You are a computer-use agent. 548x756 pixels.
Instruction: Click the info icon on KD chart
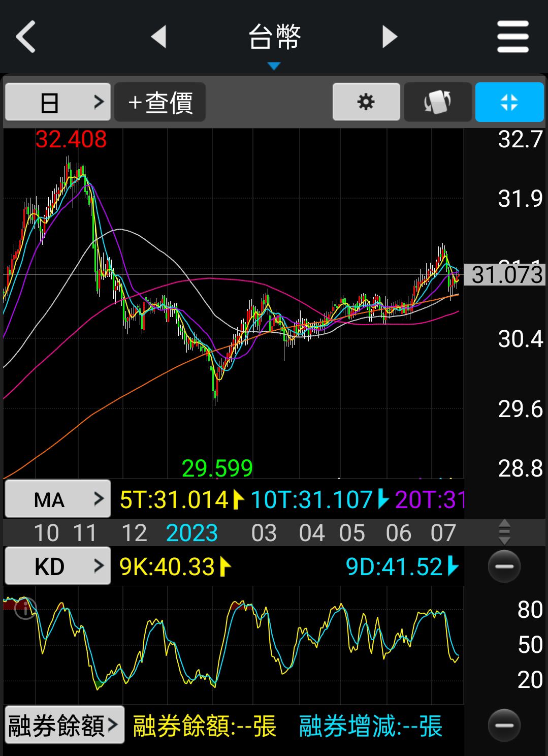[25, 608]
